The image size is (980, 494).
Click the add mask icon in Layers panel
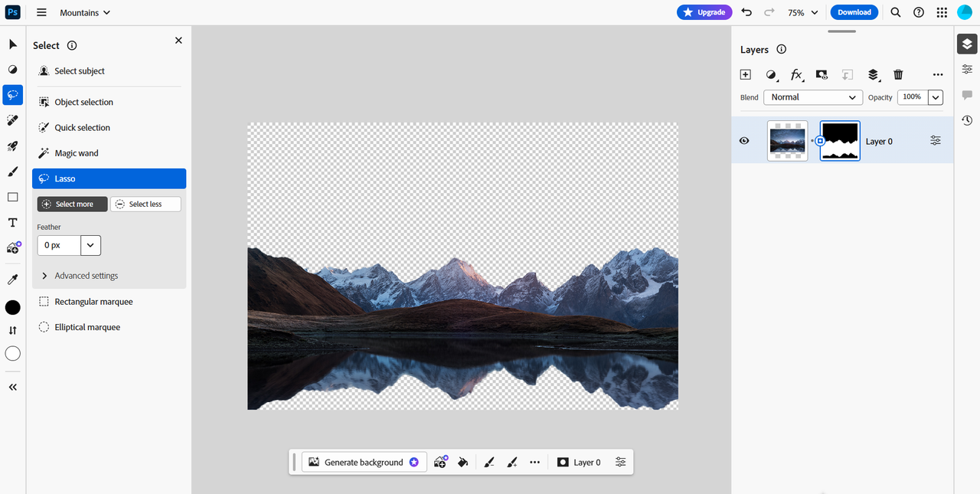click(822, 74)
